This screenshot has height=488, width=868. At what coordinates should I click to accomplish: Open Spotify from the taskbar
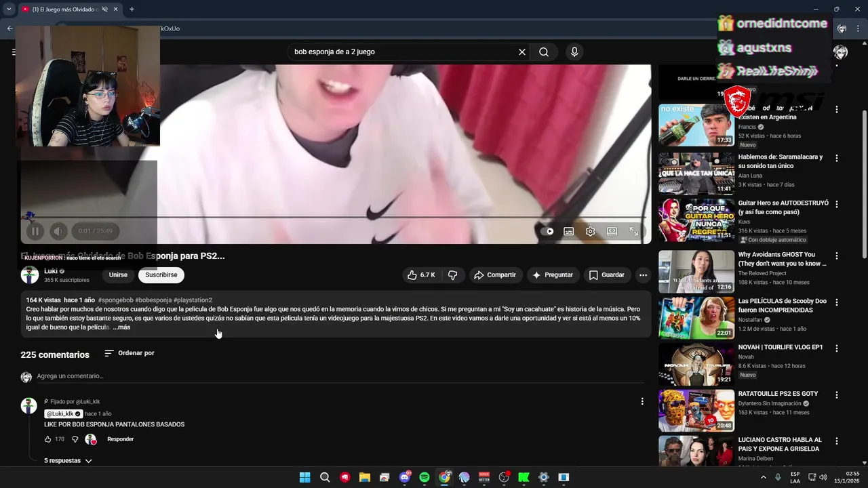point(425,477)
